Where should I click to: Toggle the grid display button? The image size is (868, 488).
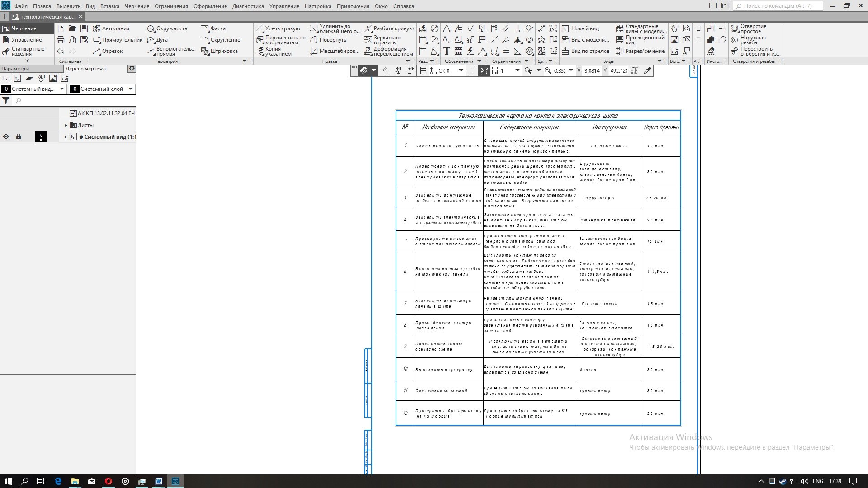coord(423,71)
